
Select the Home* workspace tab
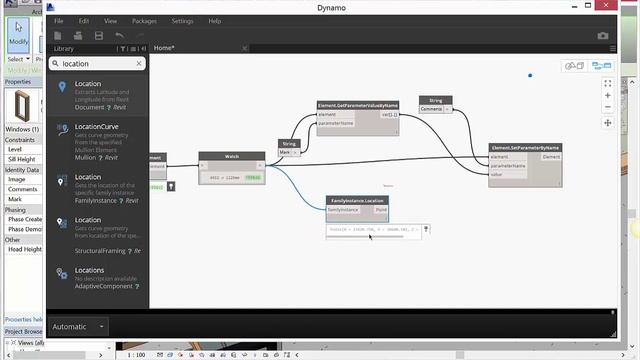pos(164,48)
